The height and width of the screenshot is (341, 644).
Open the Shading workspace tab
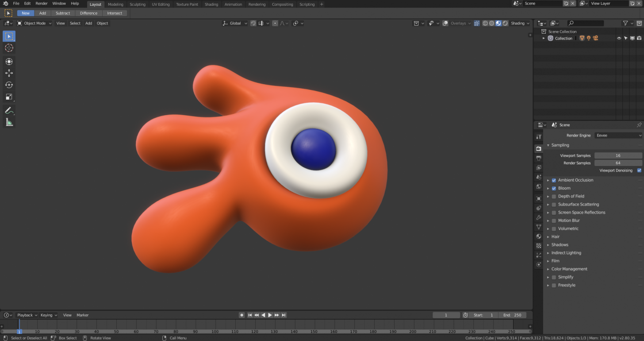pyautogui.click(x=211, y=4)
